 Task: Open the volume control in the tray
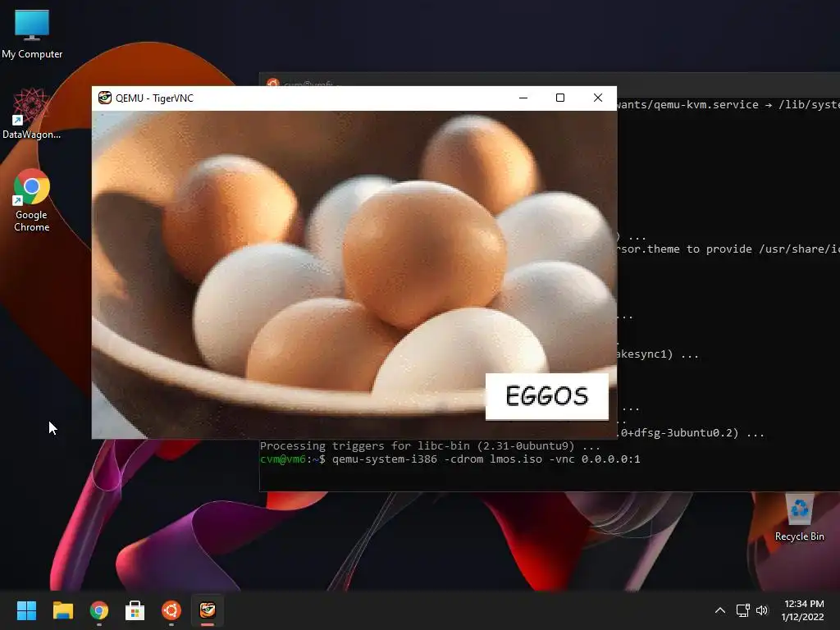pyautogui.click(x=762, y=610)
